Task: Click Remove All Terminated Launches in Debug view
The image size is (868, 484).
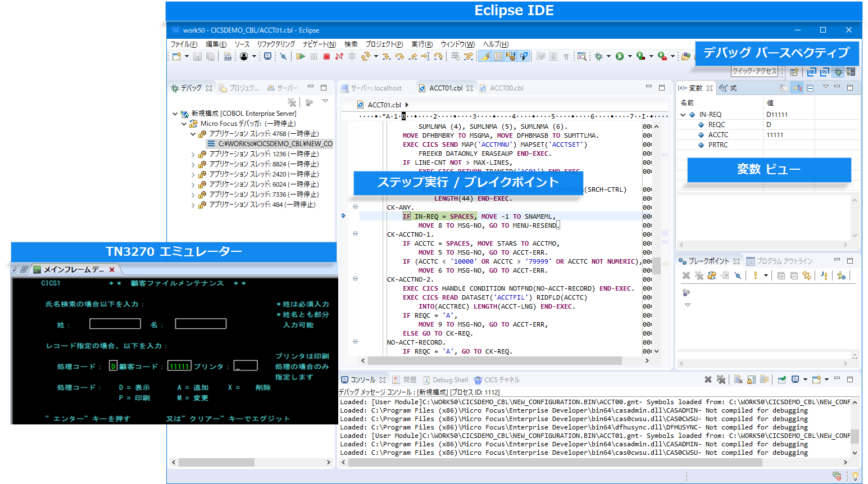Action: pyautogui.click(x=292, y=102)
